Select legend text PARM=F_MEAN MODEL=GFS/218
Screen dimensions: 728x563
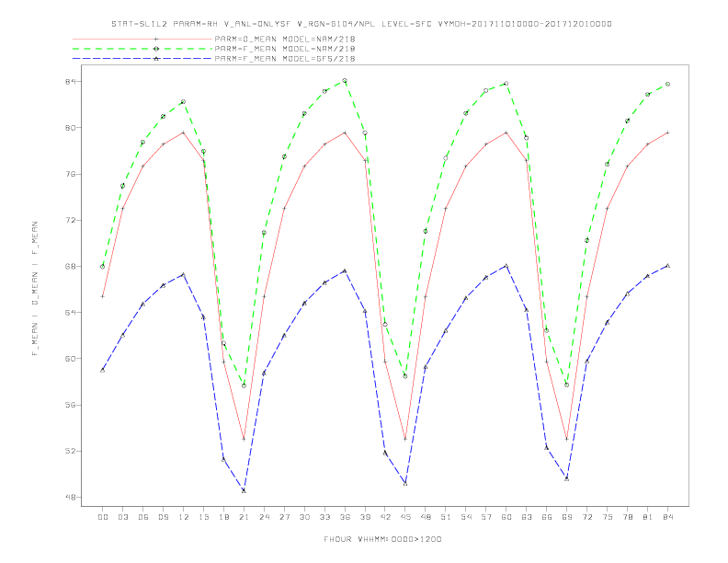(x=285, y=59)
